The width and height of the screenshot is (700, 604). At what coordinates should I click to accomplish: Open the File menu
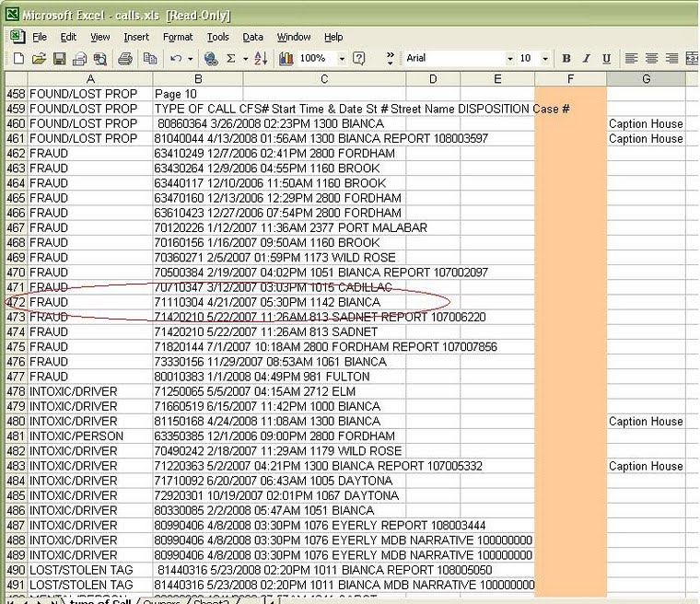pyautogui.click(x=40, y=37)
